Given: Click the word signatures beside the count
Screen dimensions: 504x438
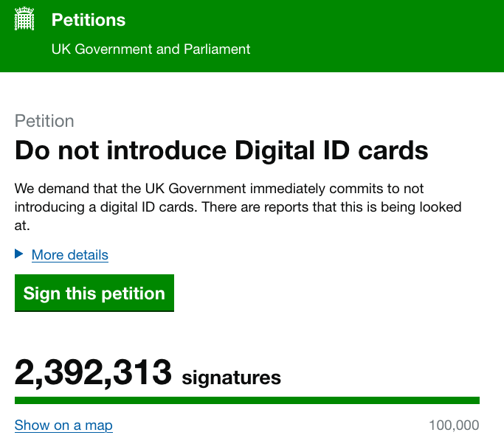Looking at the screenshot, I should pos(232,378).
